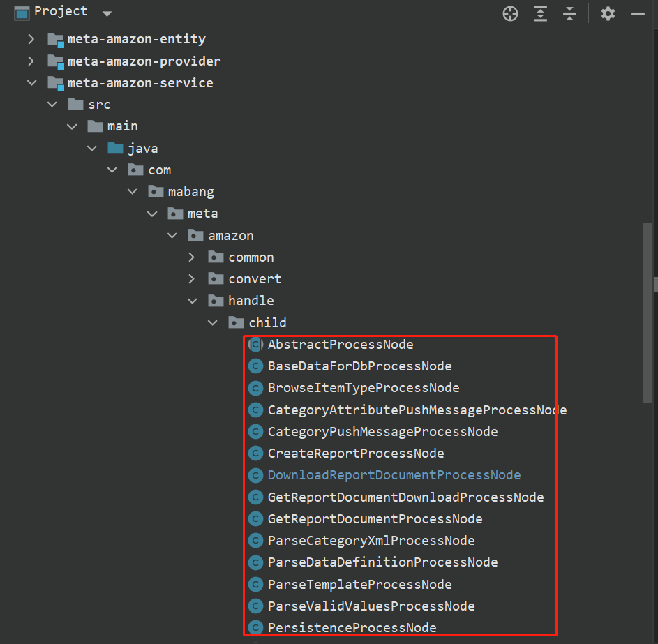Select DownloadReportDocumentProcessNode class
This screenshot has width=658, height=644.
click(x=394, y=475)
